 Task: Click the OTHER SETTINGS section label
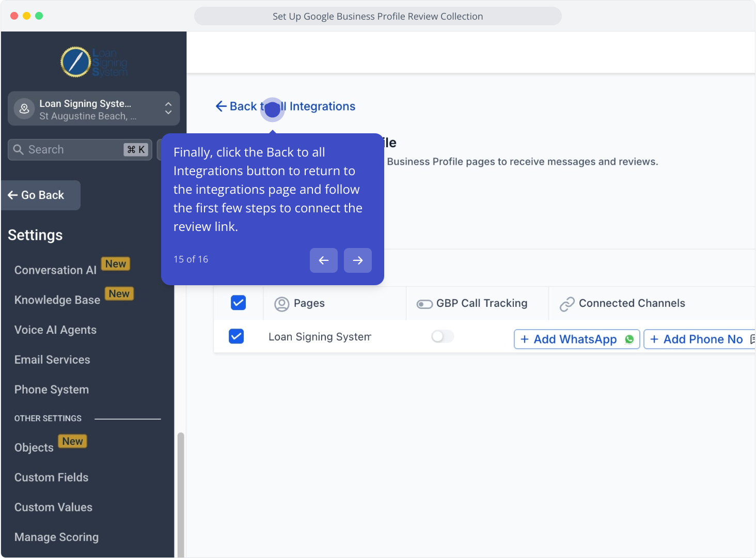pos(48,419)
